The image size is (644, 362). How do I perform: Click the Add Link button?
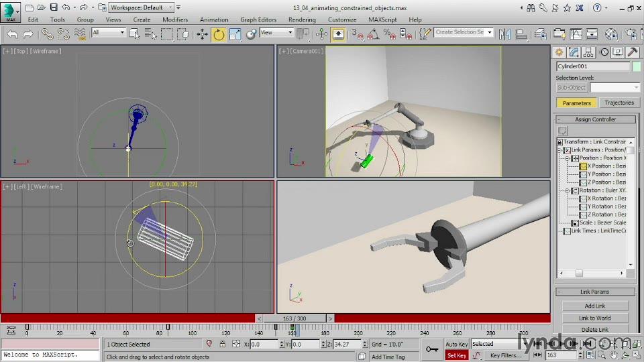tap(595, 306)
